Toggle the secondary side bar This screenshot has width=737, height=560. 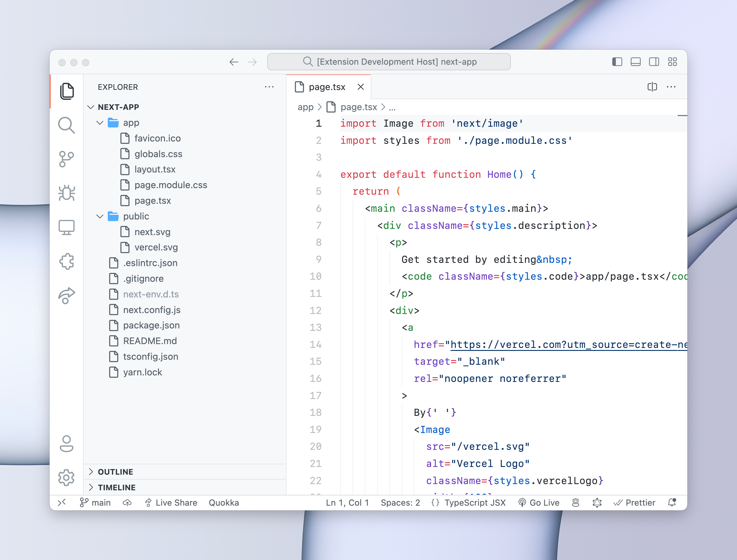[x=654, y=62]
